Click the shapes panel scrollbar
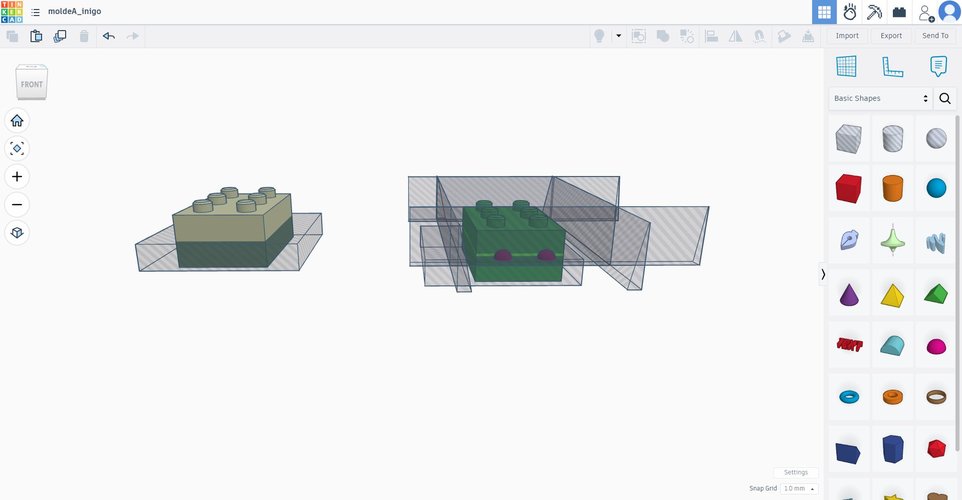 958,282
